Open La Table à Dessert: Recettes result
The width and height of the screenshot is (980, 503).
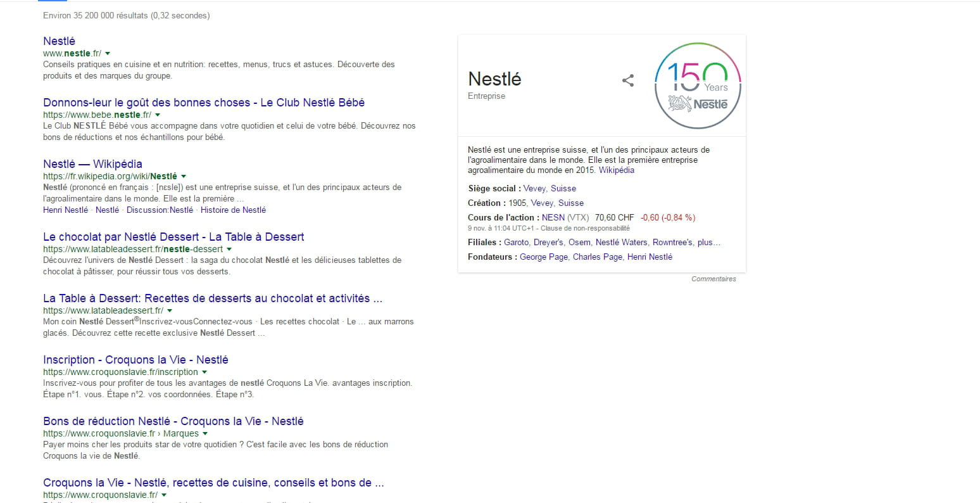[213, 298]
